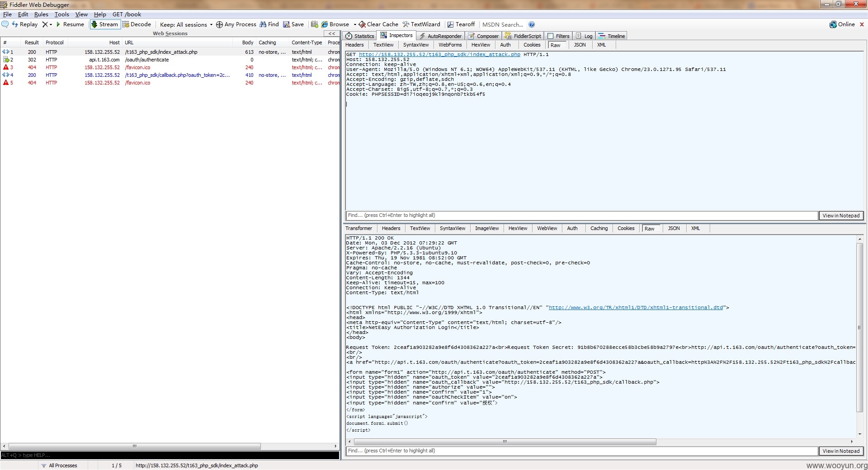Click the MSDN Search input box
This screenshot has height=470, width=868.
(503, 24)
